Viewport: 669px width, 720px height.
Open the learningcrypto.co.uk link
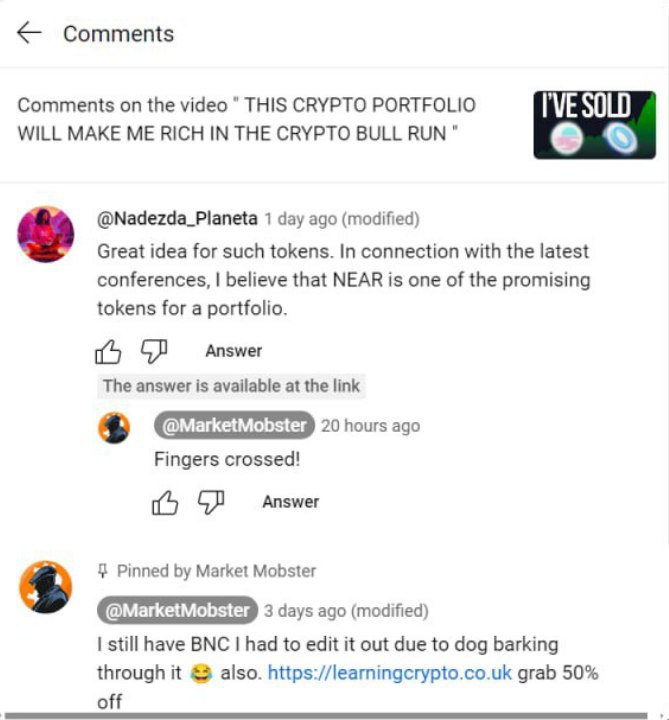coord(389,673)
